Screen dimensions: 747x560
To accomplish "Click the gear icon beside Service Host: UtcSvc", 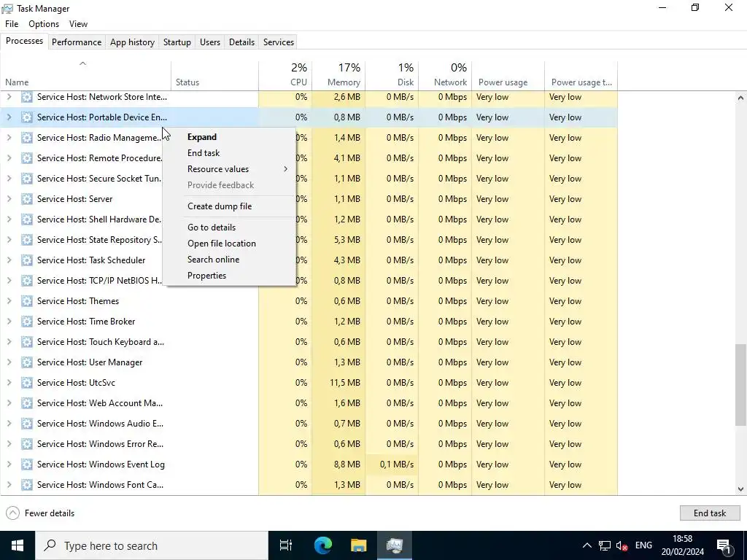I will [27, 383].
